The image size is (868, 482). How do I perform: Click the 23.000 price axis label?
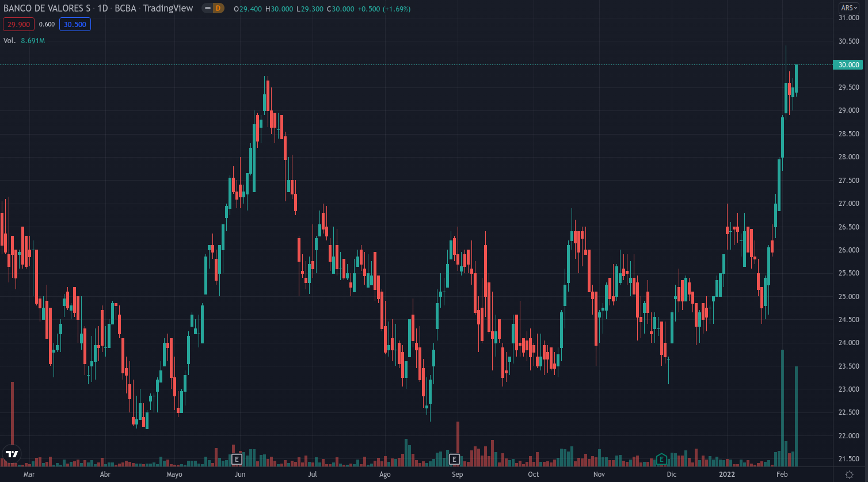[x=849, y=389]
